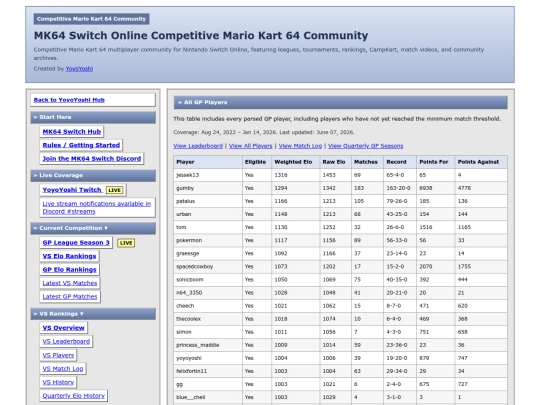The width and height of the screenshot is (540, 405).
Task: Join the MK64 Switch Discord
Action: point(92,158)
